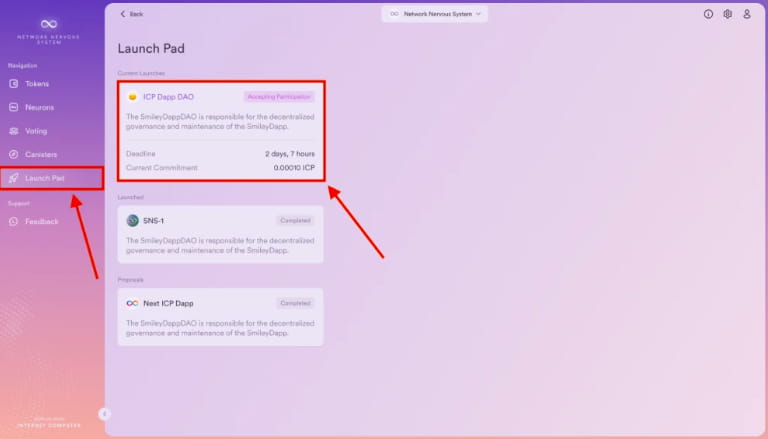Go back using the Back button
768x439 pixels.
click(132, 14)
